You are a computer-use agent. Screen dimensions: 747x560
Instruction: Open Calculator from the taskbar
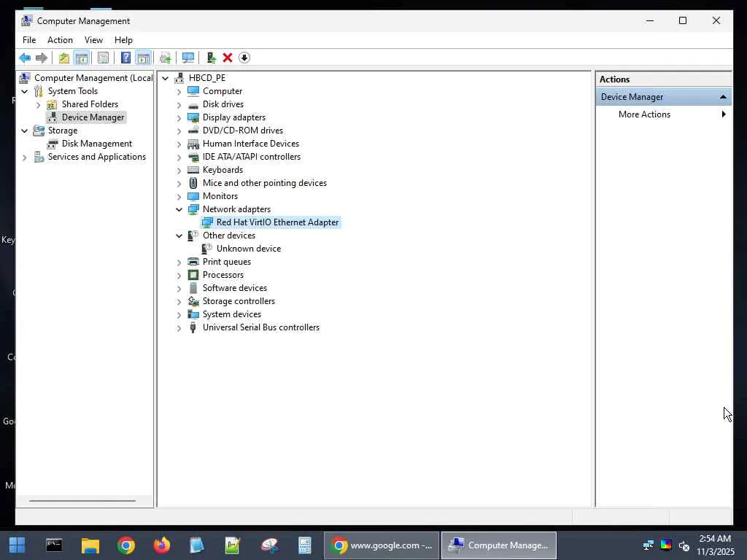pyautogui.click(x=305, y=545)
